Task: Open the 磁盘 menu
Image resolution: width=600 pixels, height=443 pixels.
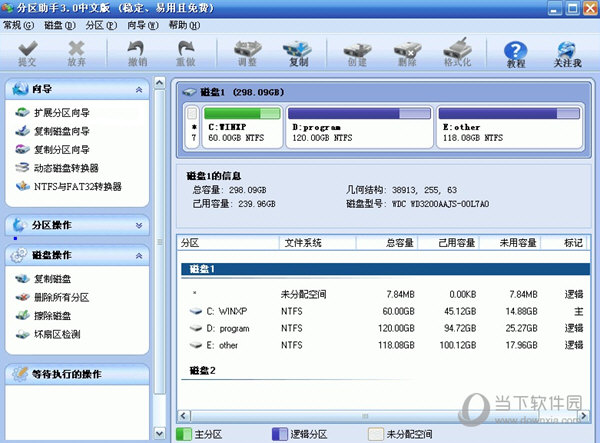Action: tap(59, 25)
